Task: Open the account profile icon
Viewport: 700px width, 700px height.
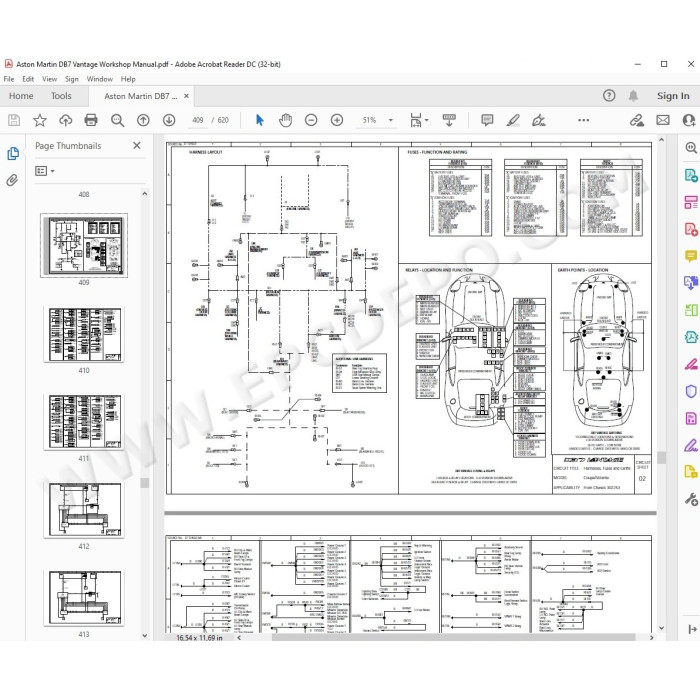Action: pyautogui.click(x=689, y=120)
